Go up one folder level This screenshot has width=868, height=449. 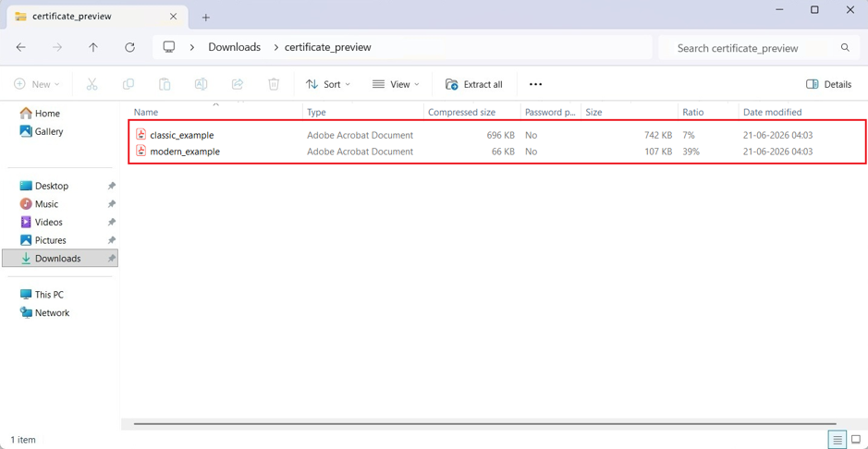click(93, 47)
